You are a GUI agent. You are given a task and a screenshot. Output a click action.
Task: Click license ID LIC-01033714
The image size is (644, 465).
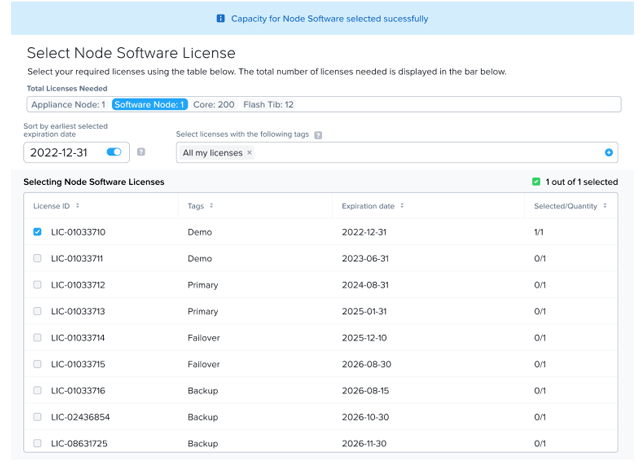(x=78, y=338)
